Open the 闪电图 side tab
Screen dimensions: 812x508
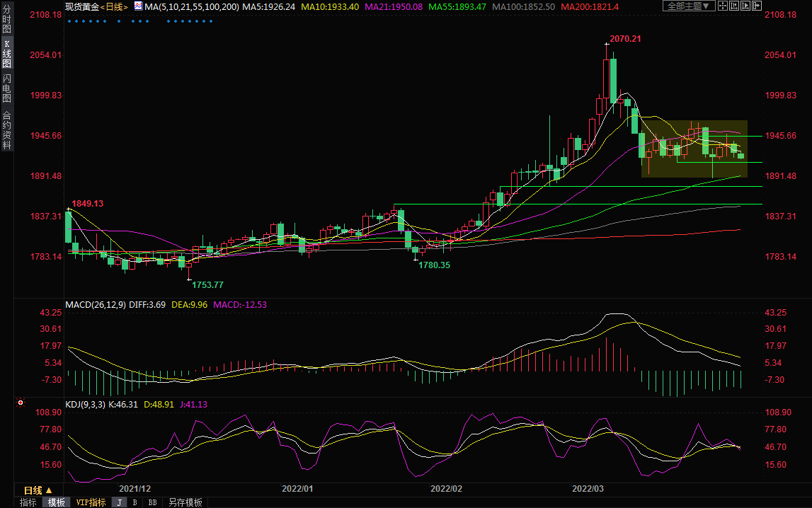(x=6, y=88)
